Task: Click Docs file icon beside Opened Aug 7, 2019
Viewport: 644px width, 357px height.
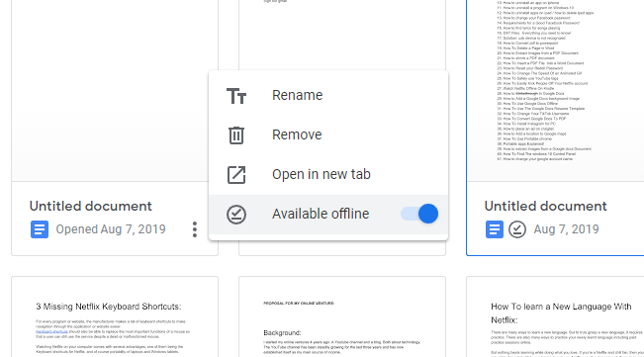Action: point(40,229)
